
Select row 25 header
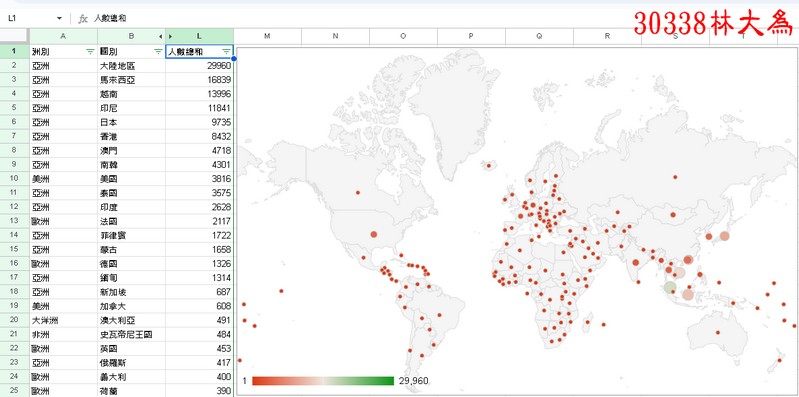pos(14,391)
